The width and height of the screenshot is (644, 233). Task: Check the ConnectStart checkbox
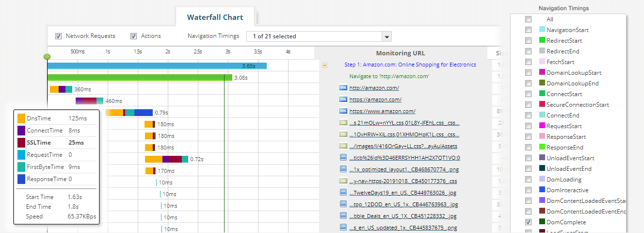pos(528,94)
